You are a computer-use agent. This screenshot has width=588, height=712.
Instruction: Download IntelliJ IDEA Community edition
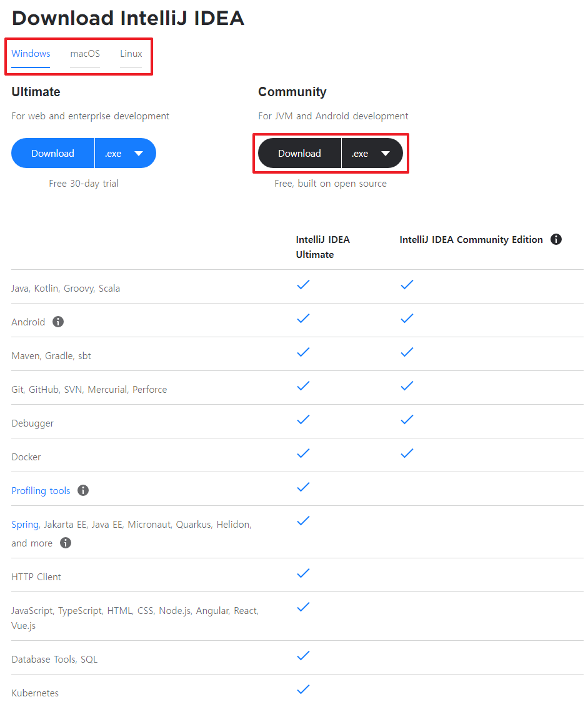click(299, 154)
